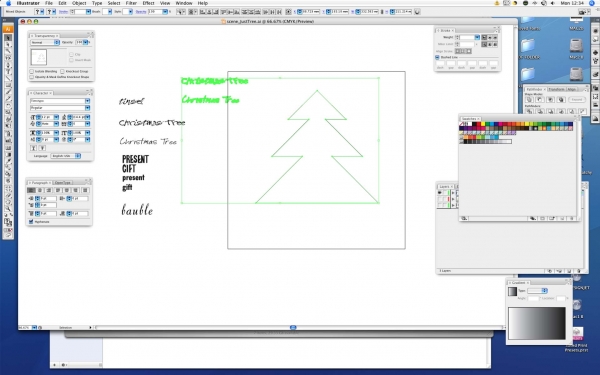Choose Miter Join in Stroke panel
The height and width of the screenshot is (375, 600).
point(484,44)
